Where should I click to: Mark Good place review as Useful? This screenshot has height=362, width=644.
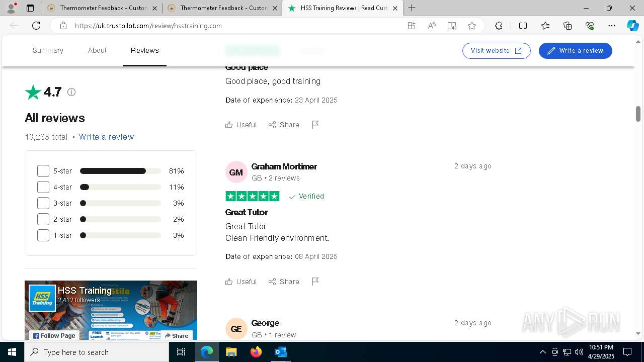(x=241, y=125)
